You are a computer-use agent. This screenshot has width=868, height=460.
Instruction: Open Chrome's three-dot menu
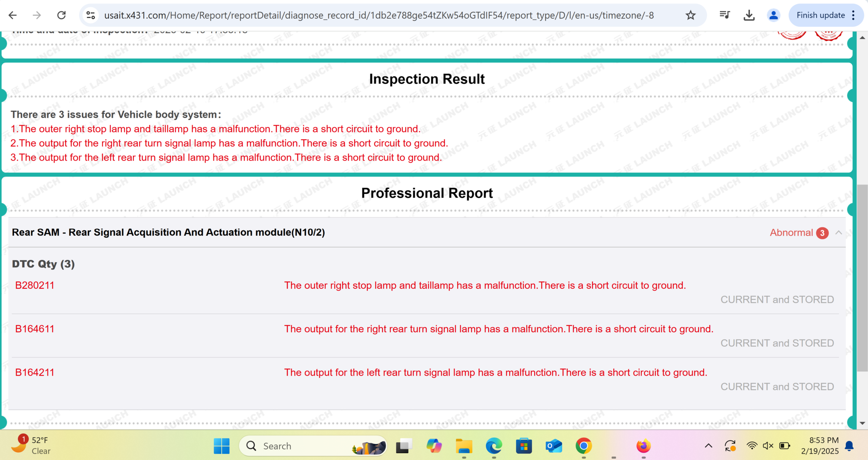coord(854,15)
